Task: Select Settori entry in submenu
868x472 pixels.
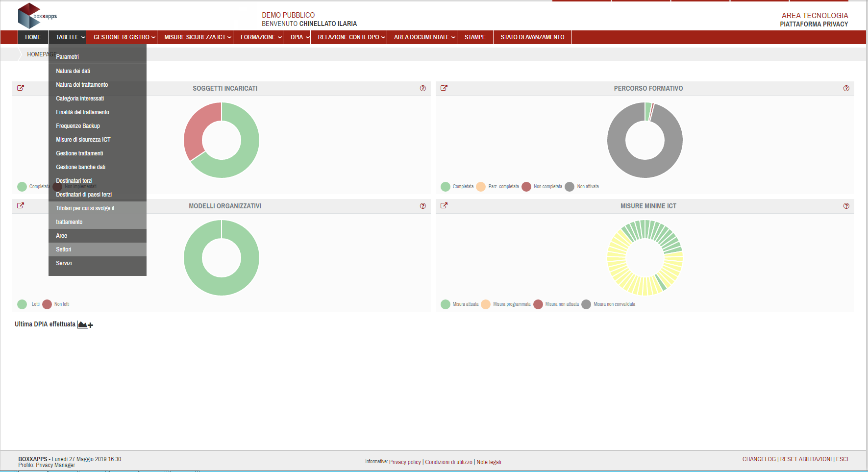Action: pyautogui.click(x=98, y=249)
